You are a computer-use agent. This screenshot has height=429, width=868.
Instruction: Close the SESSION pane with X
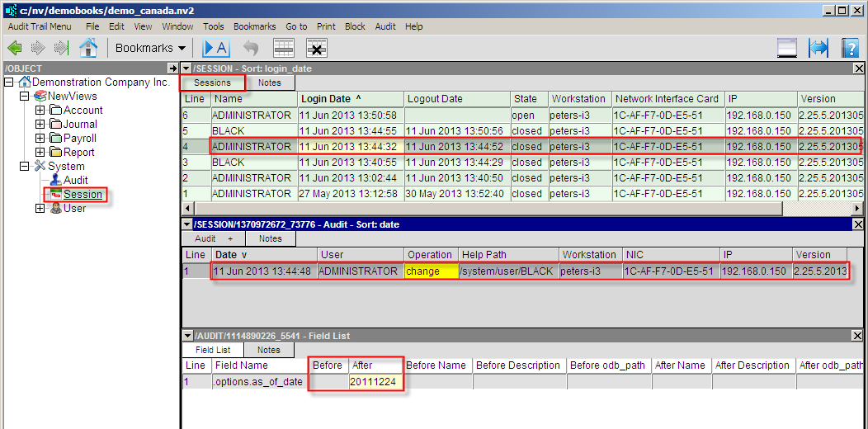858,68
